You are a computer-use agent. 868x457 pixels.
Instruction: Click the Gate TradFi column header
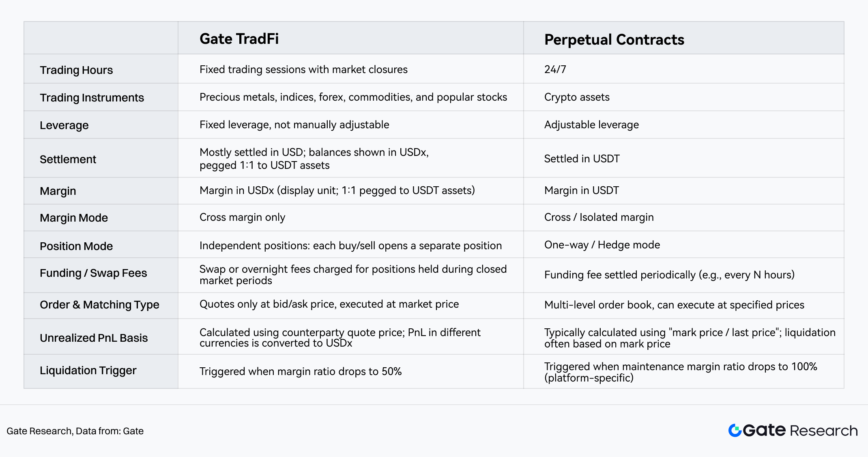click(239, 39)
